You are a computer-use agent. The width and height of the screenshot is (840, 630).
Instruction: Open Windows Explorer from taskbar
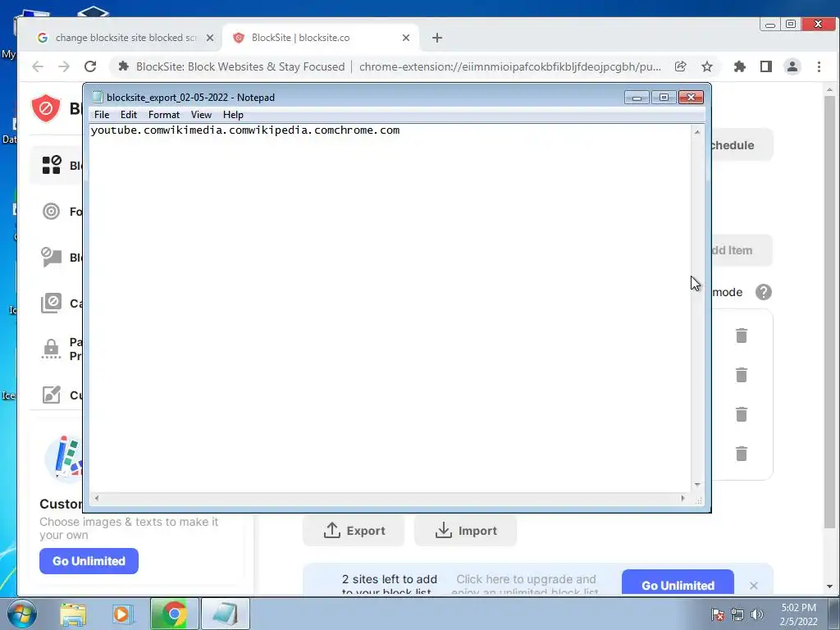click(x=73, y=614)
